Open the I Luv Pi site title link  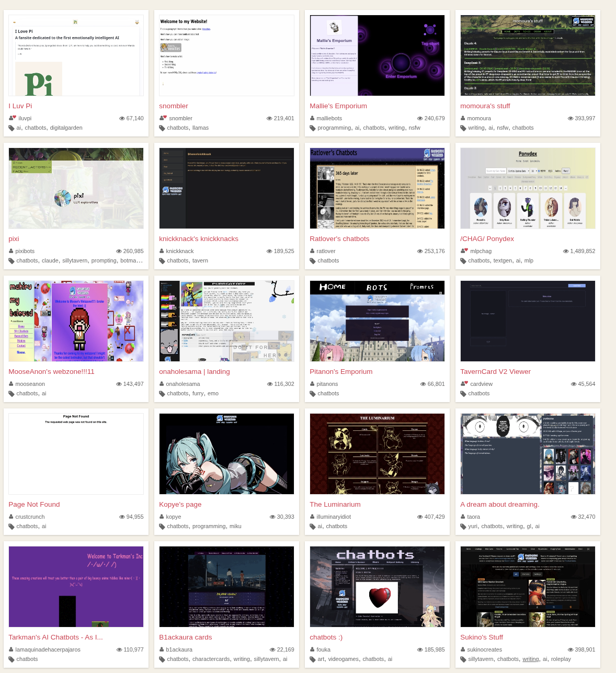(x=20, y=106)
